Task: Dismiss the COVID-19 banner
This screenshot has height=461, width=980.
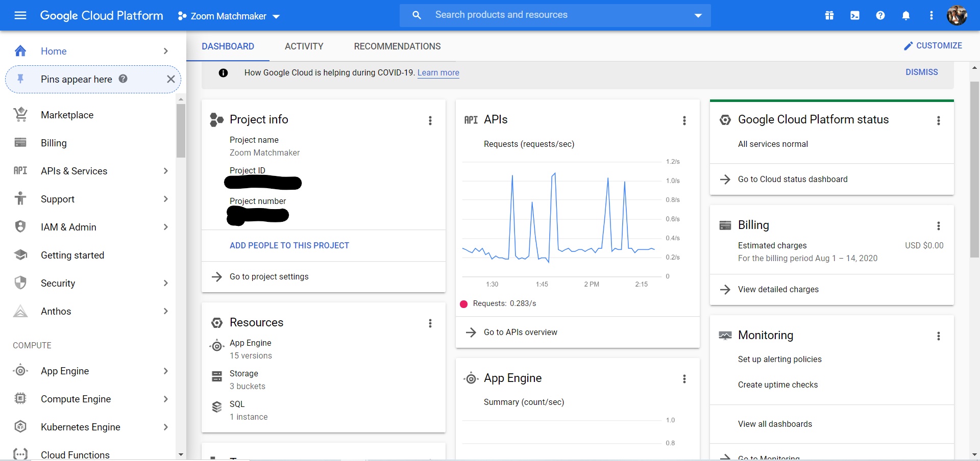Action: [922, 72]
